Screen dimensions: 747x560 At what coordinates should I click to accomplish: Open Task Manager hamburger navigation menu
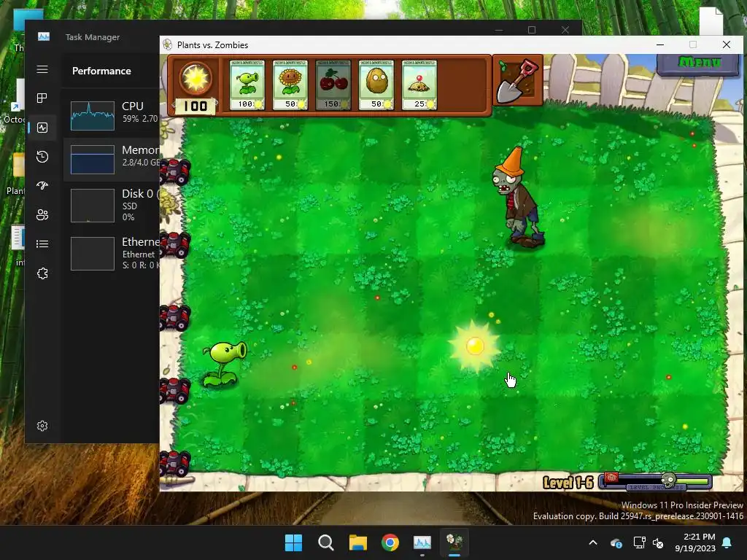point(42,69)
